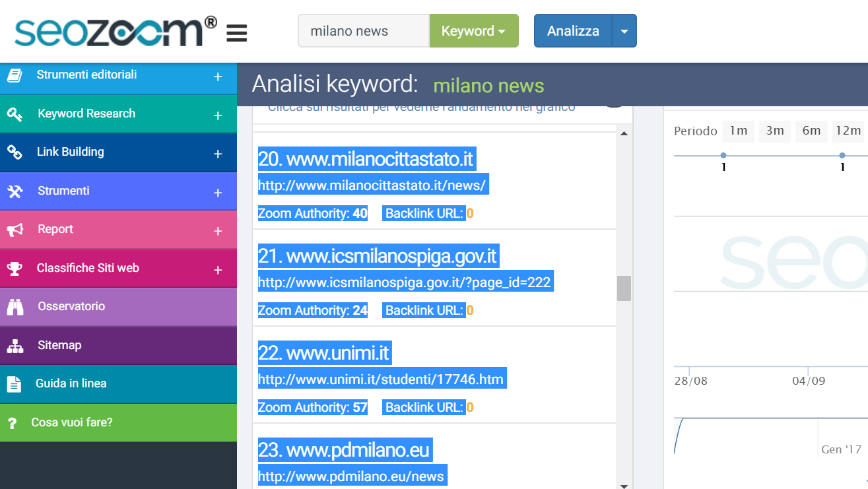Click the Osservatorio binoculars icon
Viewport: 868px width, 489px height.
point(15,307)
